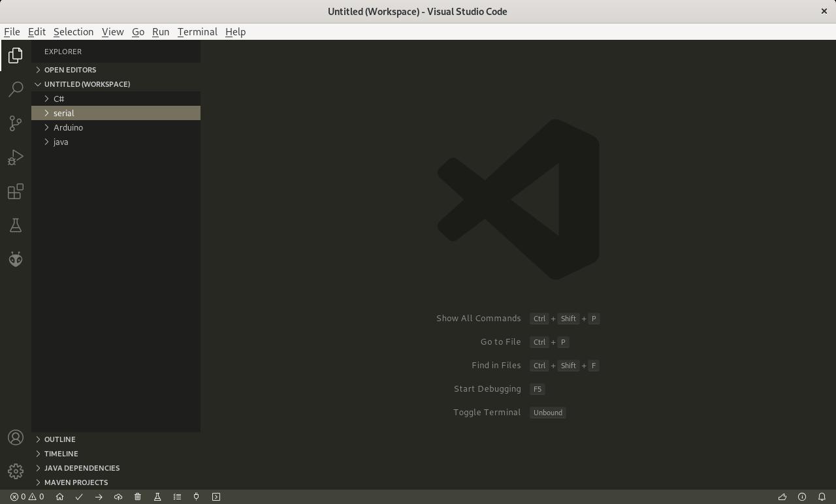The width and height of the screenshot is (836, 504).
Task: Click PlatformIO Home icon in status bar
Action: click(59, 497)
